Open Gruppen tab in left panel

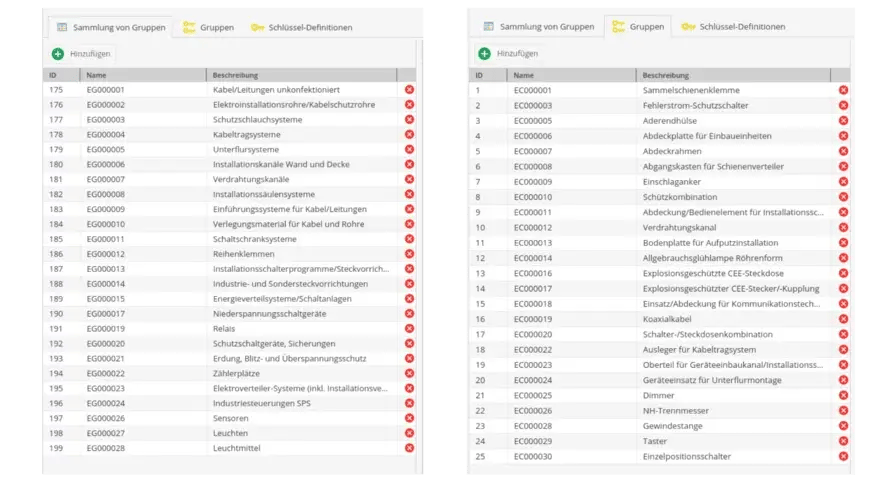[208, 27]
